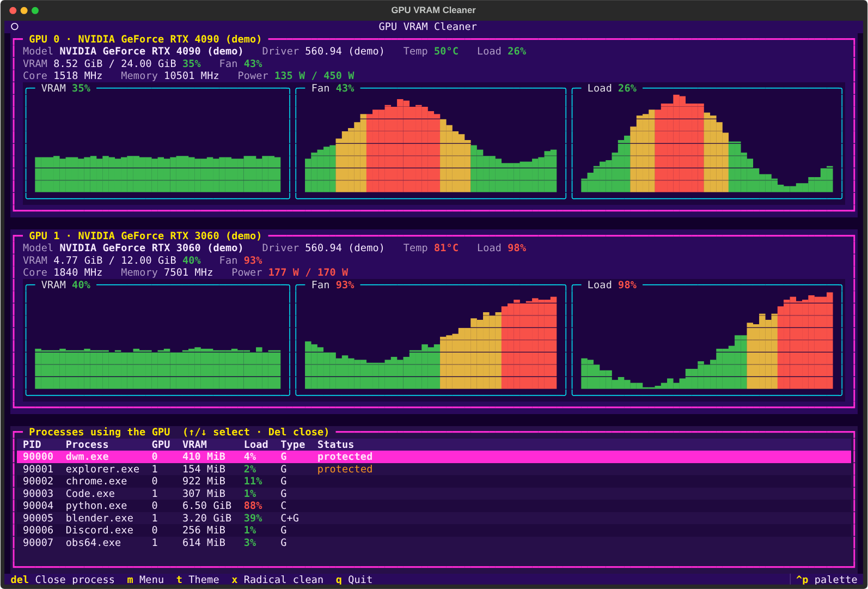Open the ^p palette footer entry
The width and height of the screenshot is (868, 589).
click(827, 580)
